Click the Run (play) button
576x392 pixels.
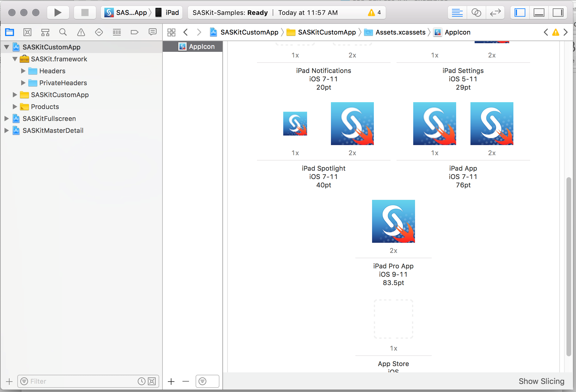(58, 13)
